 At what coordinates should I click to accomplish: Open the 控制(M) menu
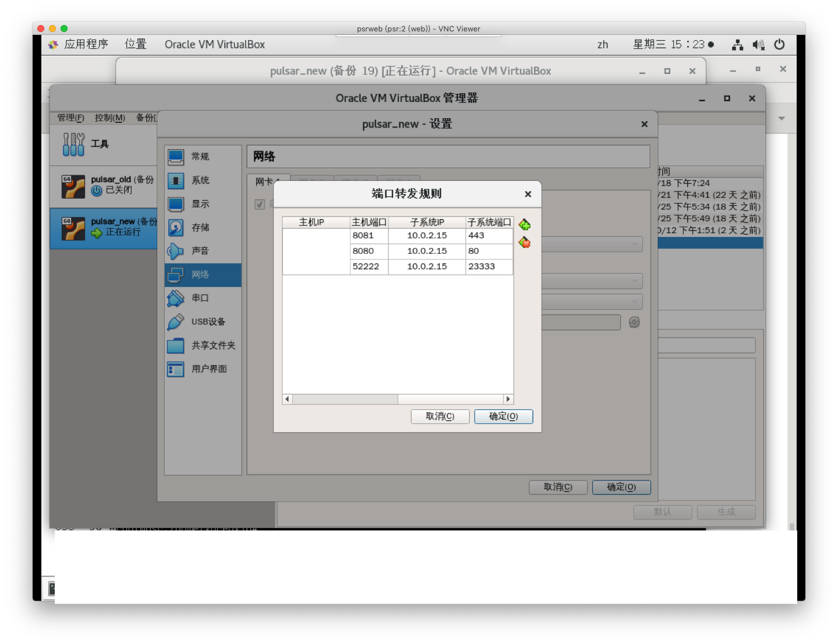pos(110,118)
